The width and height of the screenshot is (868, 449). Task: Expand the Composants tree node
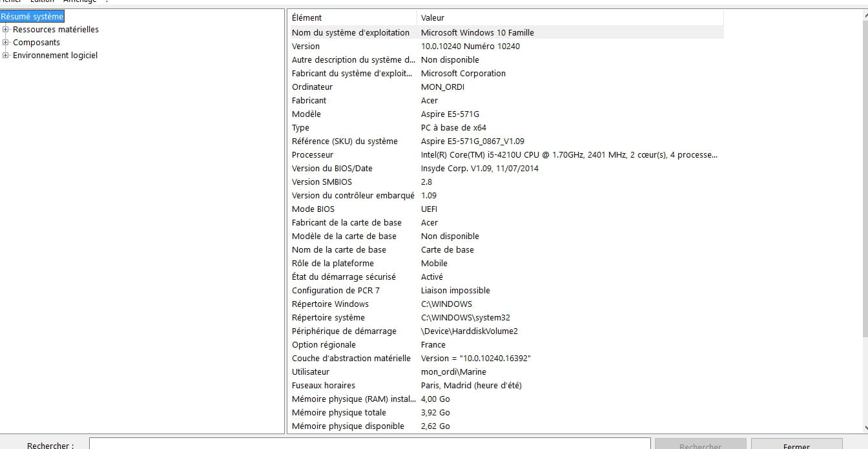6,42
